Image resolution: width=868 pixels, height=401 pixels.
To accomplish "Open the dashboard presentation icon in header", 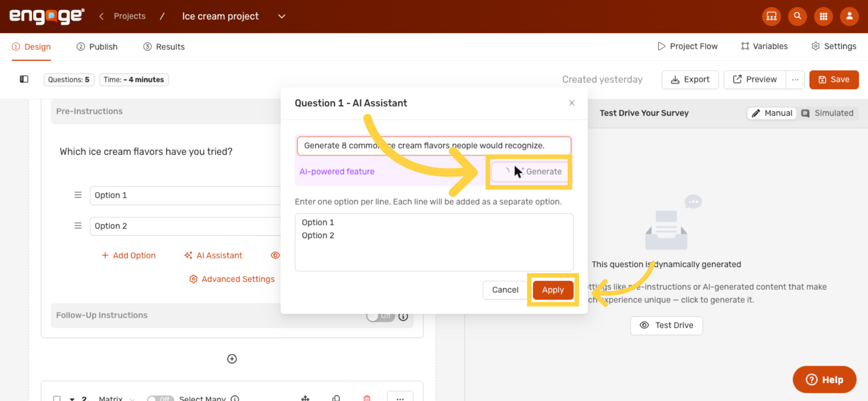I will coord(772,16).
